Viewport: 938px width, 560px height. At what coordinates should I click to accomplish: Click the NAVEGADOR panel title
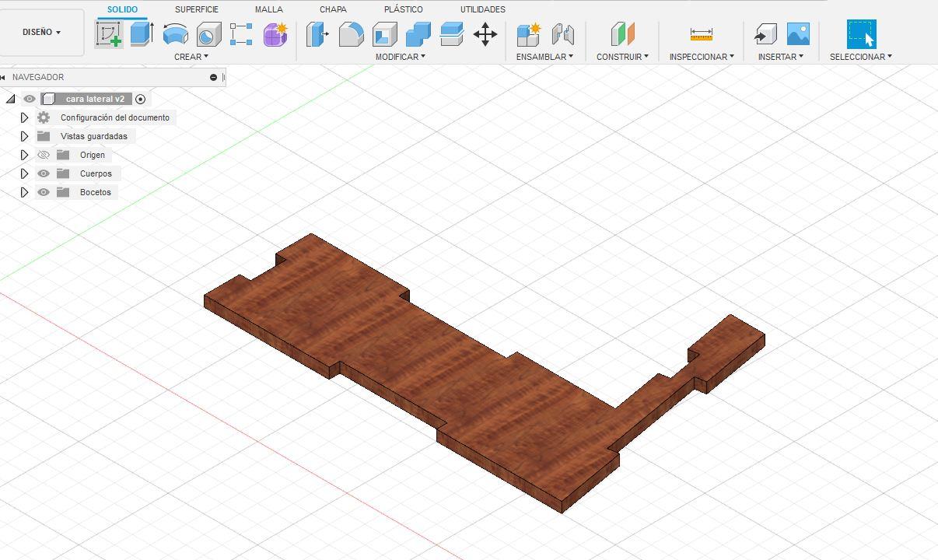(x=38, y=77)
